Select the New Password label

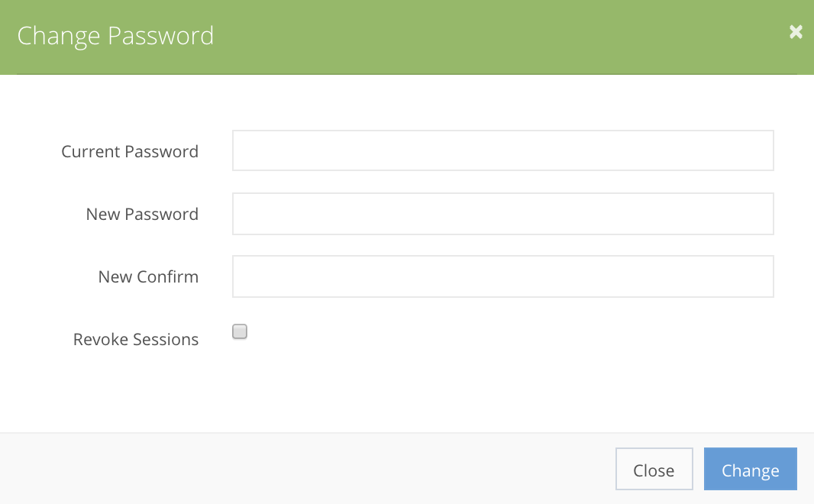coord(142,214)
